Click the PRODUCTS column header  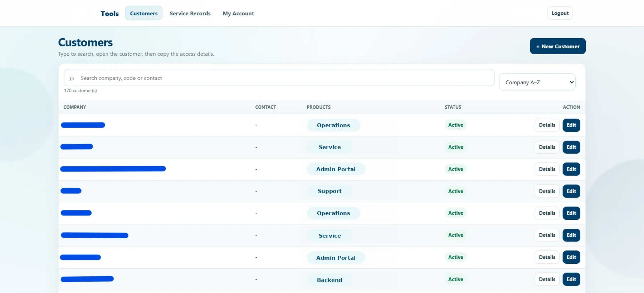(x=318, y=107)
